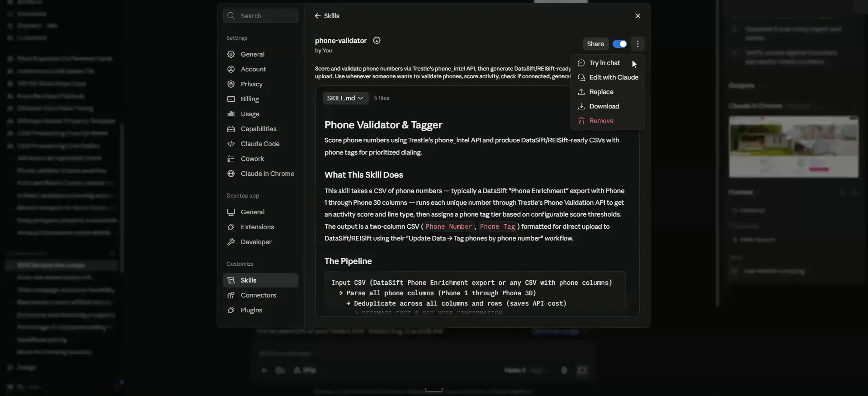Select Skills in the Customize section

[x=260, y=280]
